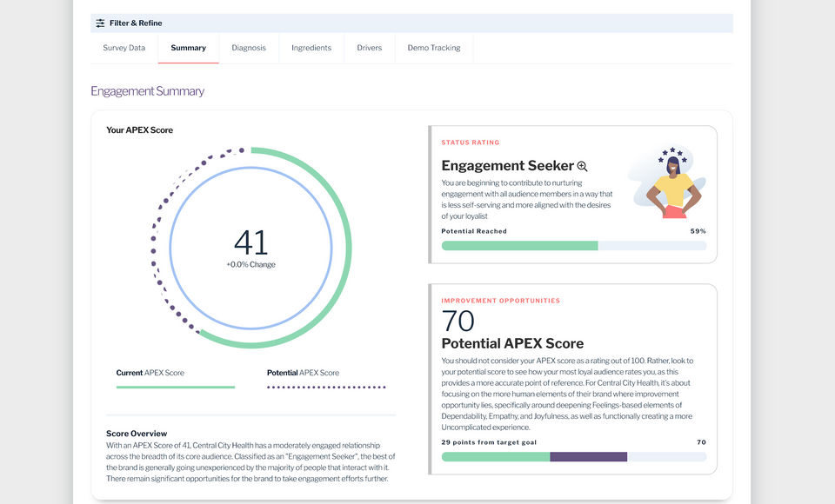Screen dimensions: 835x504
Task: Expand the Filter & Refine bar
Action: [x=411, y=23]
